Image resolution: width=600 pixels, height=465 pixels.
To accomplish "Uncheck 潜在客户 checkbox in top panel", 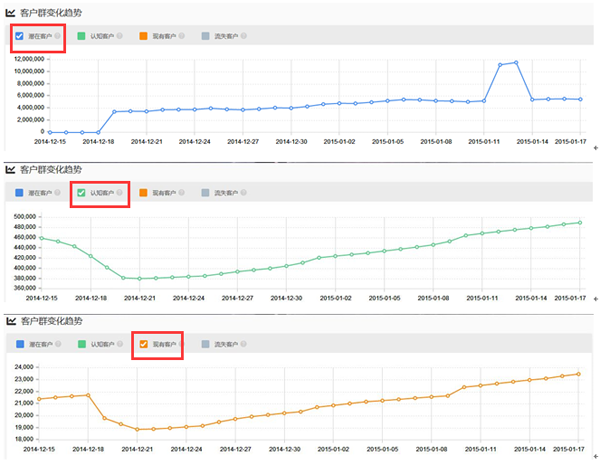I will pyautogui.click(x=19, y=36).
